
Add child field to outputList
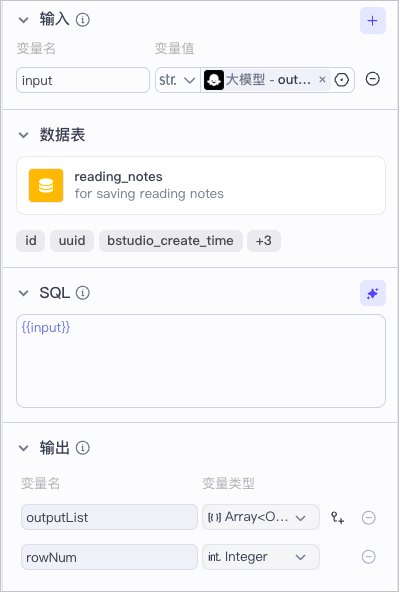[x=337, y=517]
